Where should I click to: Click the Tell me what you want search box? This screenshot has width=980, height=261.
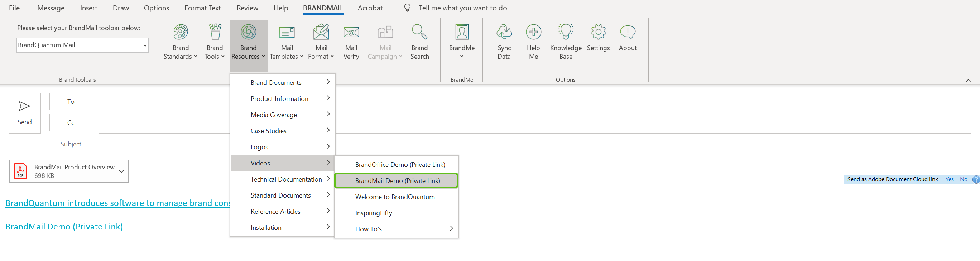(x=463, y=8)
